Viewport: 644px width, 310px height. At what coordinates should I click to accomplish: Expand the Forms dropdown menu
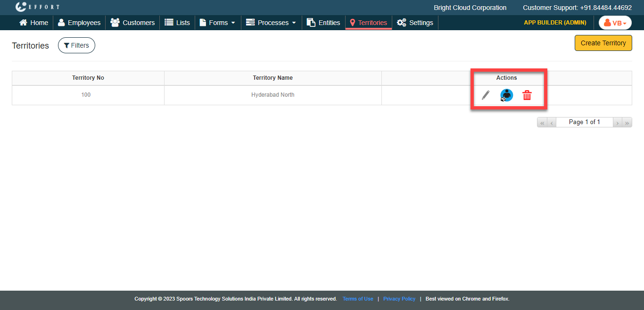point(217,23)
